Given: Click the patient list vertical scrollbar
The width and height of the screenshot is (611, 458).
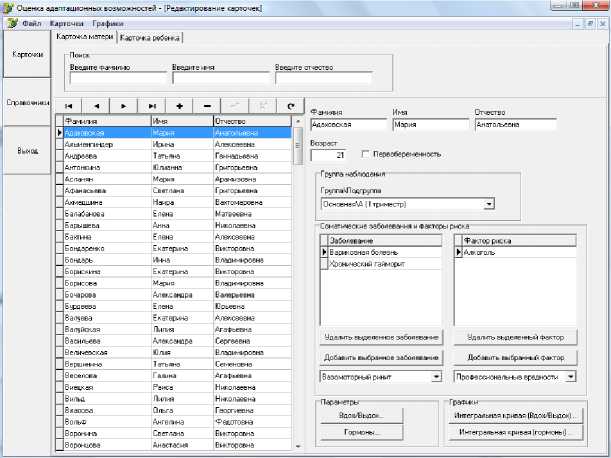Looking at the screenshot, I should pos(297,290).
